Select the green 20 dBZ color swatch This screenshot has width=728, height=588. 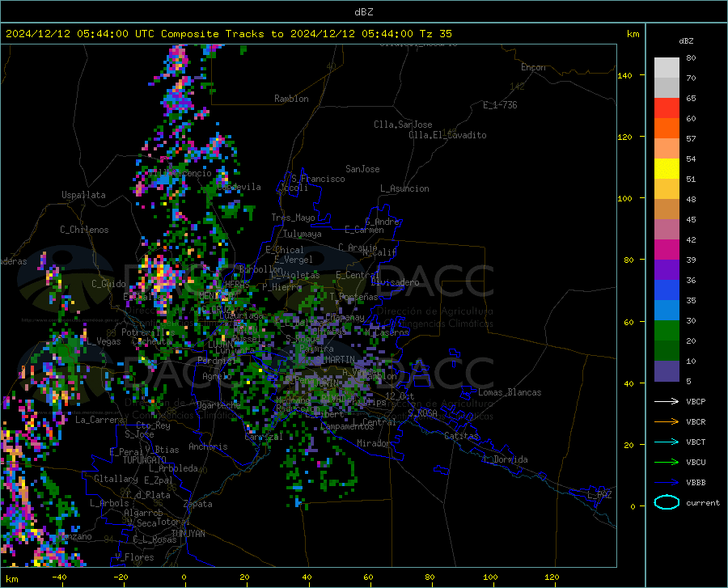(667, 331)
